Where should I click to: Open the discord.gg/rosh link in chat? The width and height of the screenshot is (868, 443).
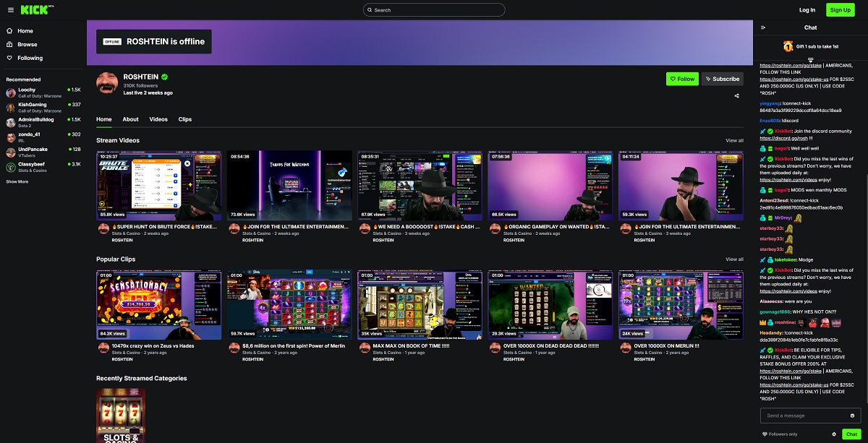783,138
